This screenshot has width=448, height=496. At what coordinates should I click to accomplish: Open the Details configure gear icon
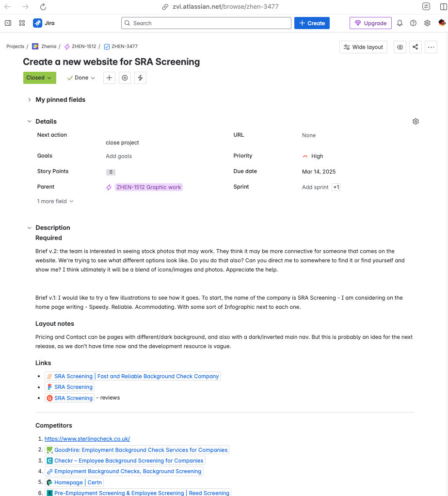coord(416,122)
